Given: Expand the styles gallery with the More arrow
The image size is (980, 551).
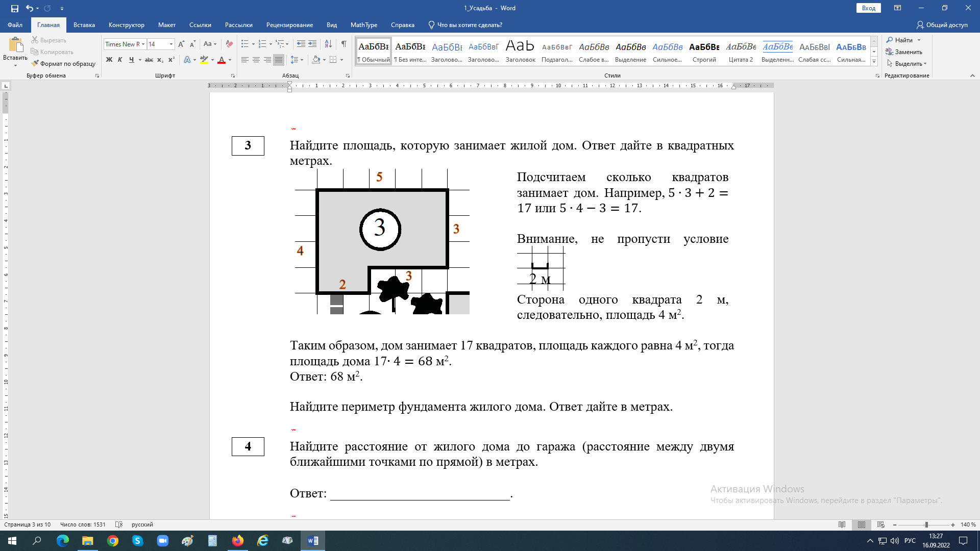Looking at the screenshot, I should pos(874,61).
